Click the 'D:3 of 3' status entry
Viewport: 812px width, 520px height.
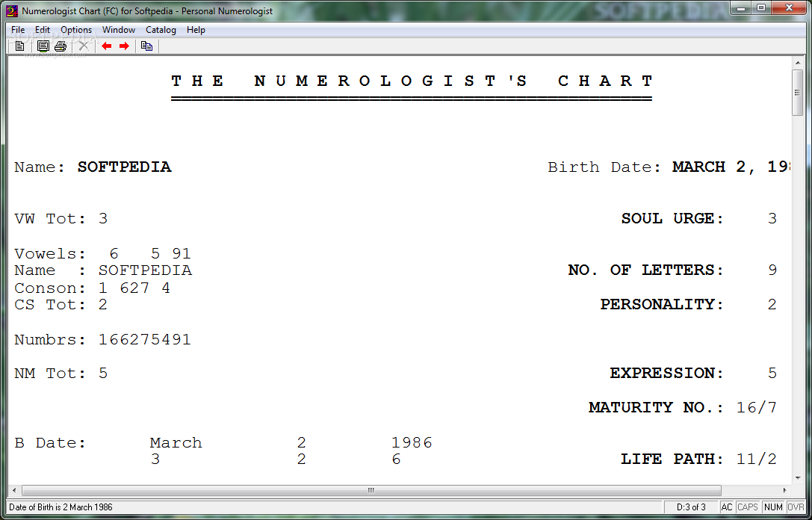coord(691,507)
